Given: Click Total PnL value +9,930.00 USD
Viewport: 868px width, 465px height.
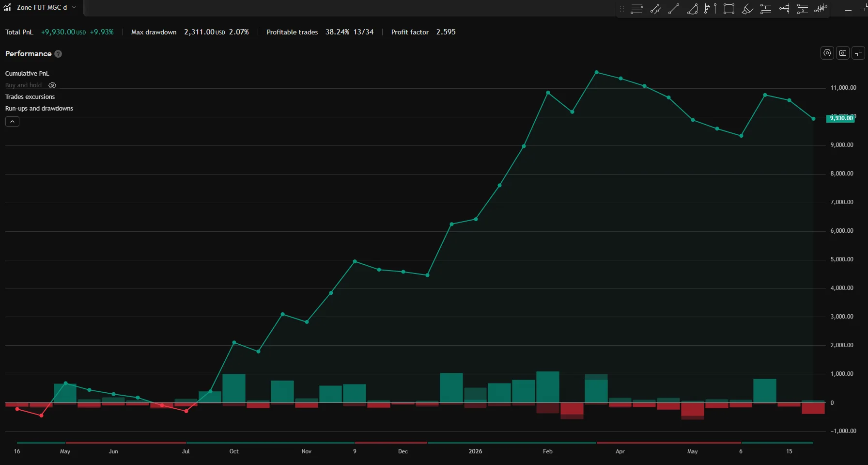Looking at the screenshot, I should (63, 32).
